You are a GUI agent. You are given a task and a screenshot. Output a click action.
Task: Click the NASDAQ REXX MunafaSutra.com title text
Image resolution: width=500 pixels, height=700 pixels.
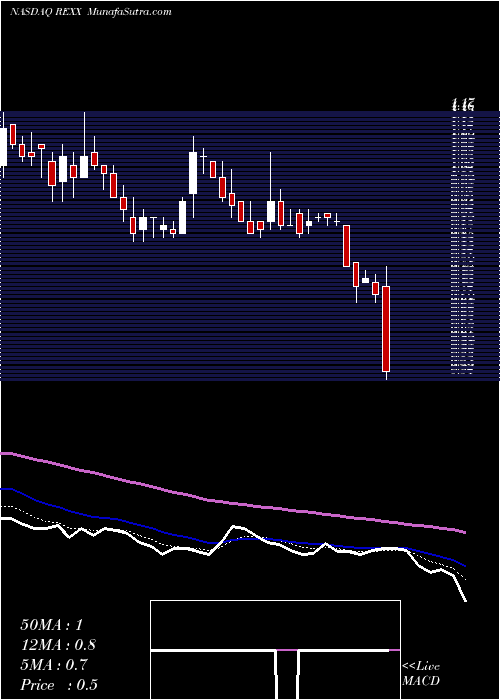(x=91, y=12)
